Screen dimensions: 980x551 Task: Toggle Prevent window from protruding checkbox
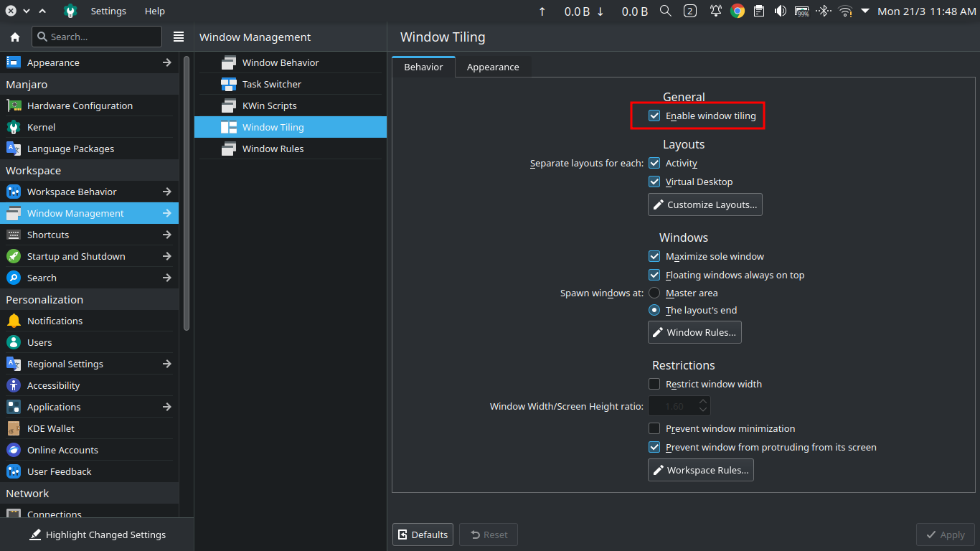point(654,447)
